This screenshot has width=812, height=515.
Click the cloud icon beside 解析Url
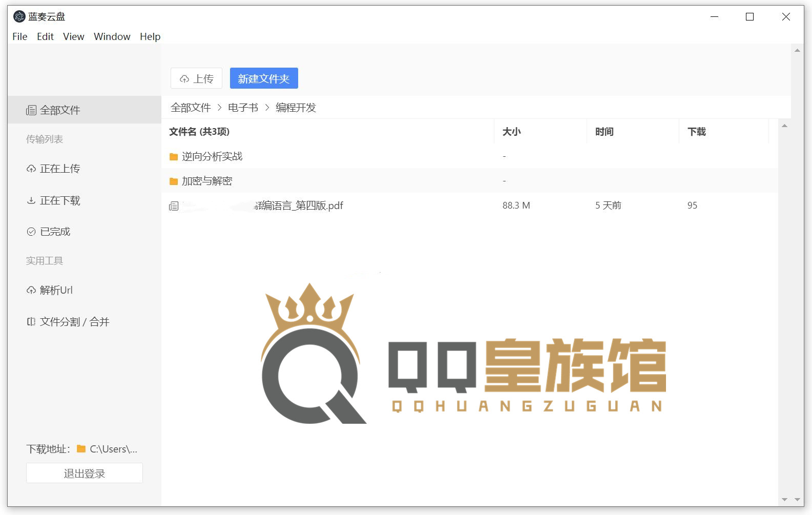coord(31,291)
